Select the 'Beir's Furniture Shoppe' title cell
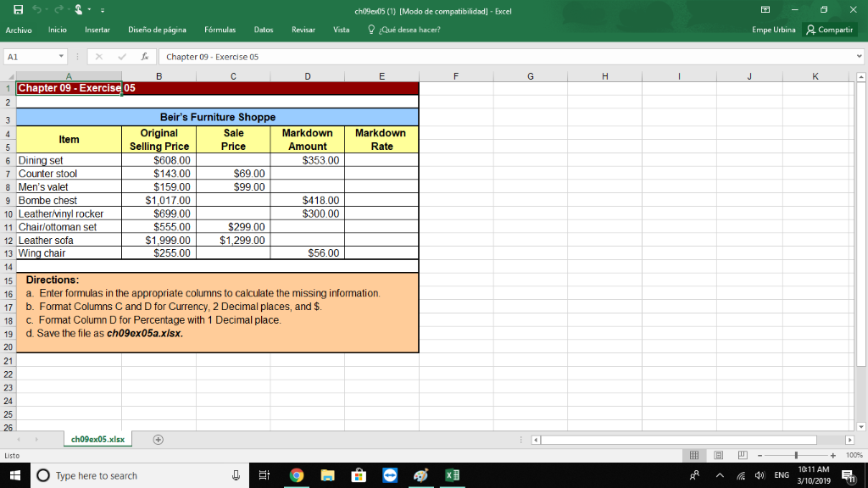The image size is (868, 488). [x=218, y=117]
